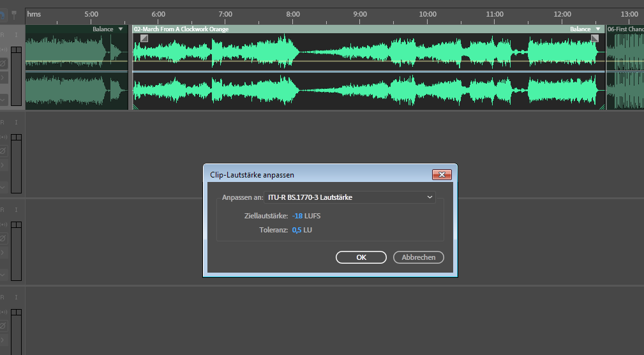Click the marker pin icon above the track headers
Screen dimensions: 644x355
pos(14,13)
